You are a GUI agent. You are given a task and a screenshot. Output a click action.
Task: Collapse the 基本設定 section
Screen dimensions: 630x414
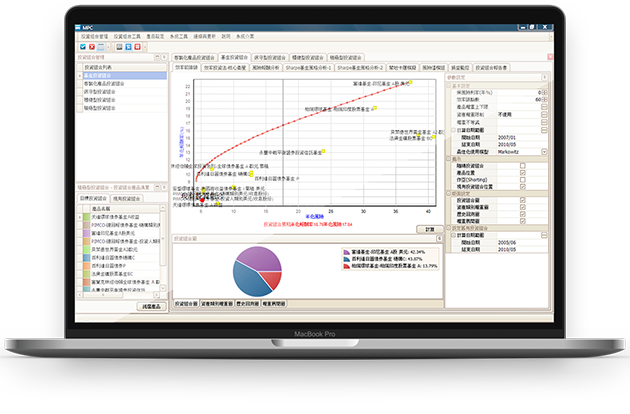click(449, 85)
